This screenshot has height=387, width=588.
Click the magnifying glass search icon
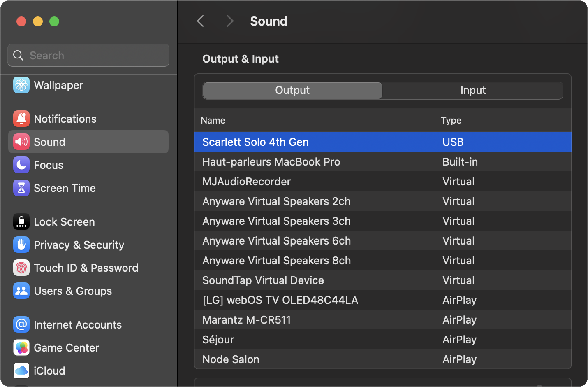[19, 55]
